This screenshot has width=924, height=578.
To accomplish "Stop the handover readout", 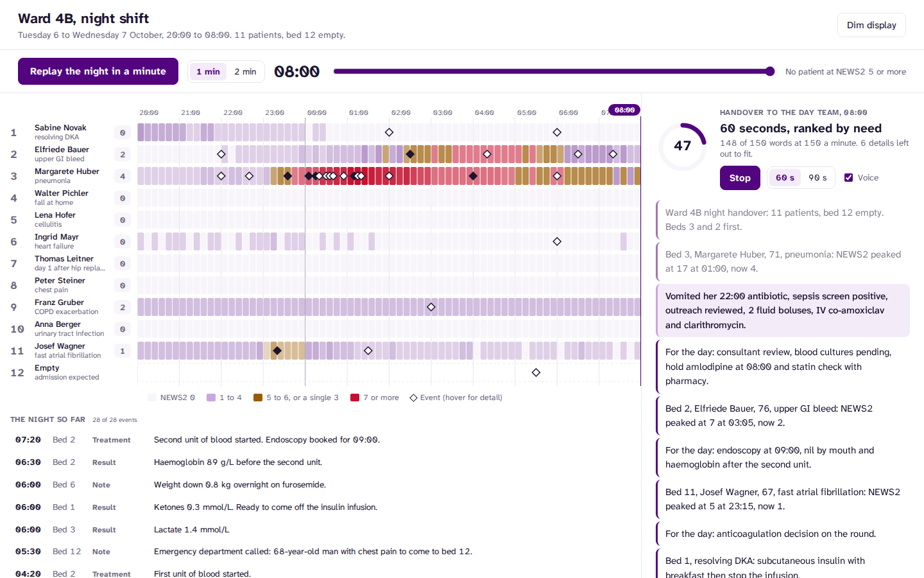I will (740, 178).
